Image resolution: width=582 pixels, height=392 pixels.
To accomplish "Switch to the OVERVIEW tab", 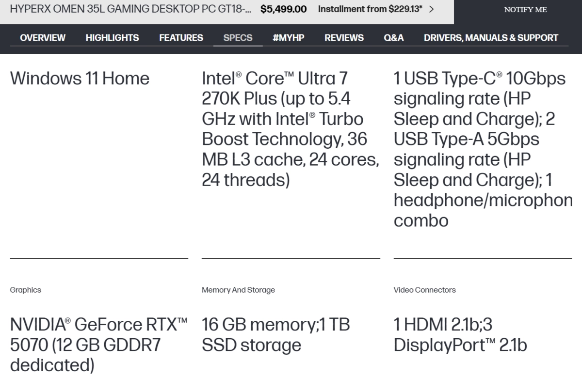I will [x=42, y=38].
